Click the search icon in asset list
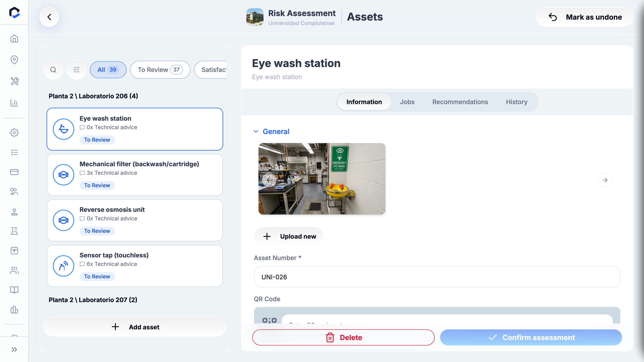 (x=53, y=70)
